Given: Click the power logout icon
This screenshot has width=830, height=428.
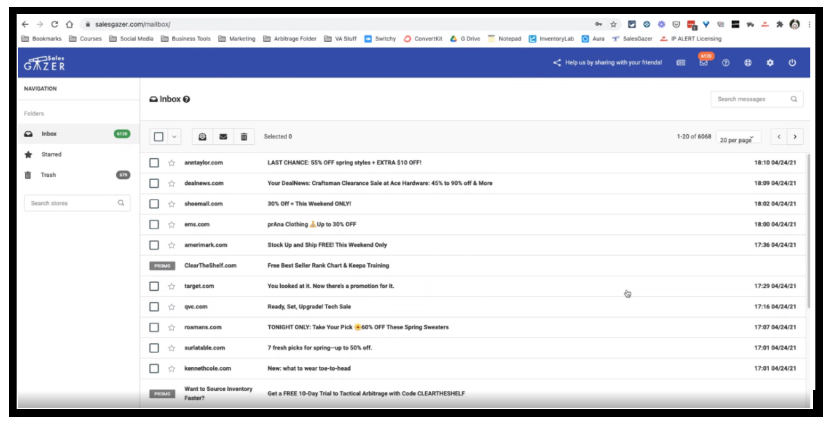Looking at the screenshot, I should [x=792, y=62].
